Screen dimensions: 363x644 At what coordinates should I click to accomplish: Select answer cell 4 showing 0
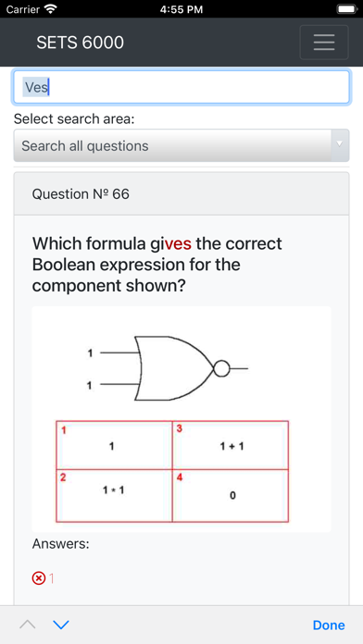(231, 496)
